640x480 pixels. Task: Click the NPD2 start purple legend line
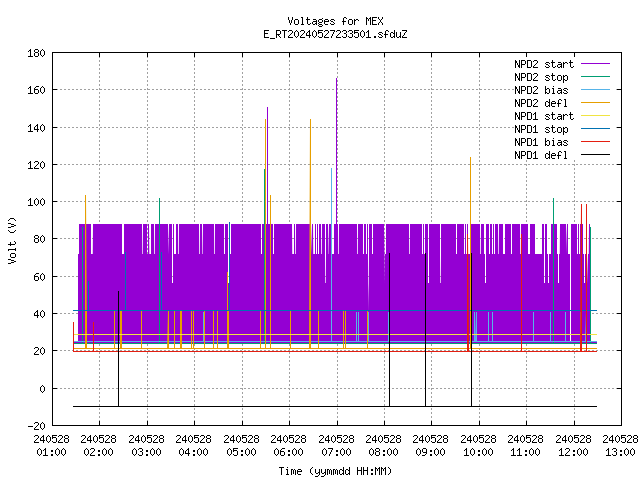[x=595, y=64]
